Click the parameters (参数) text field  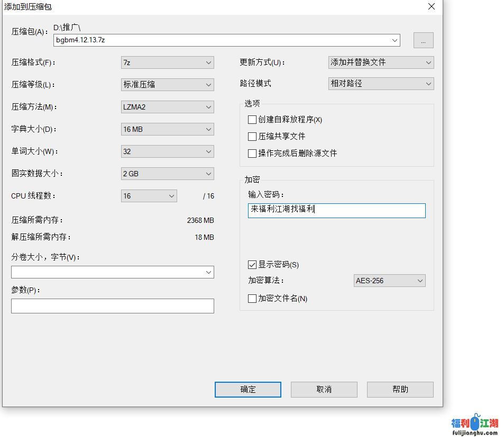coord(112,306)
